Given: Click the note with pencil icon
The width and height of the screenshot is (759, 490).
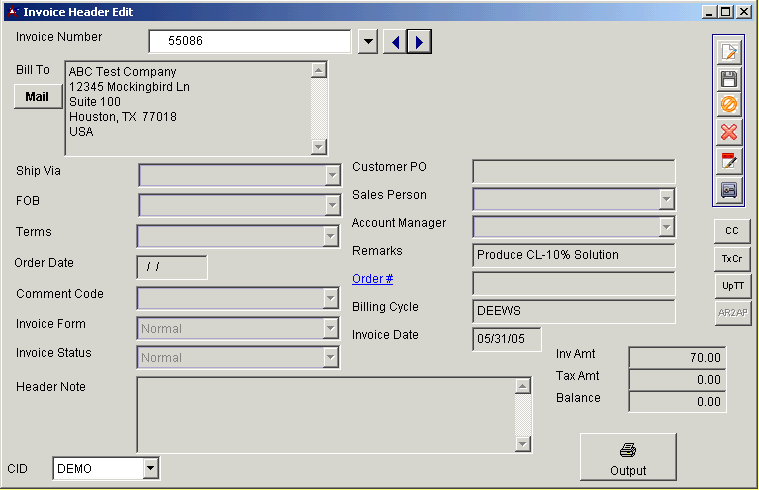Looking at the screenshot, I should (729, 160).
